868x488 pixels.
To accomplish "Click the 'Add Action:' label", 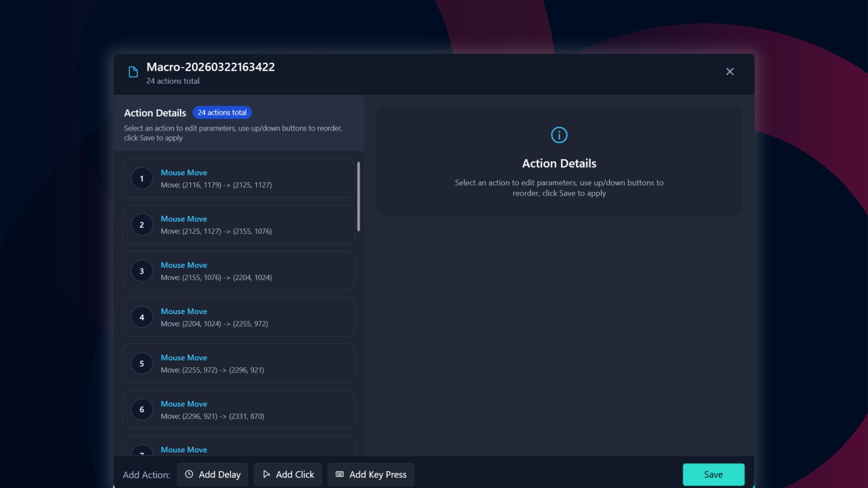I will (x=146, y=475).
